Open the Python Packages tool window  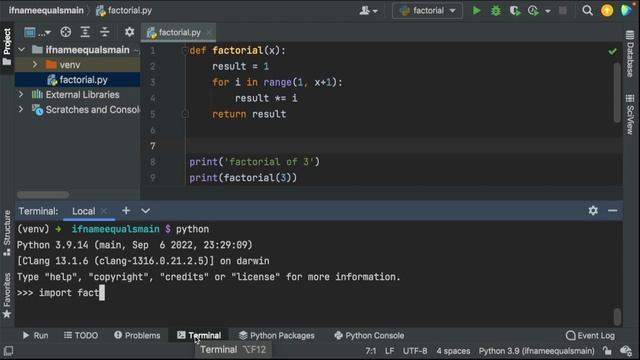(x=277, y=336)
